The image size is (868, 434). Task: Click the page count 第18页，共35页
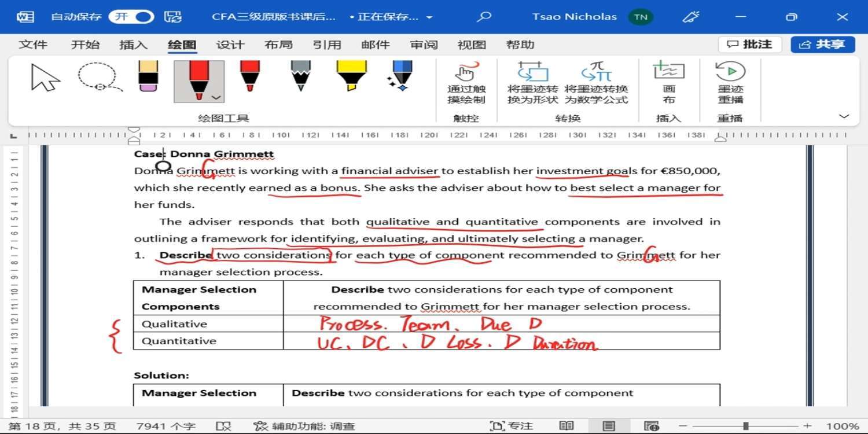click(x=62, y=426)
